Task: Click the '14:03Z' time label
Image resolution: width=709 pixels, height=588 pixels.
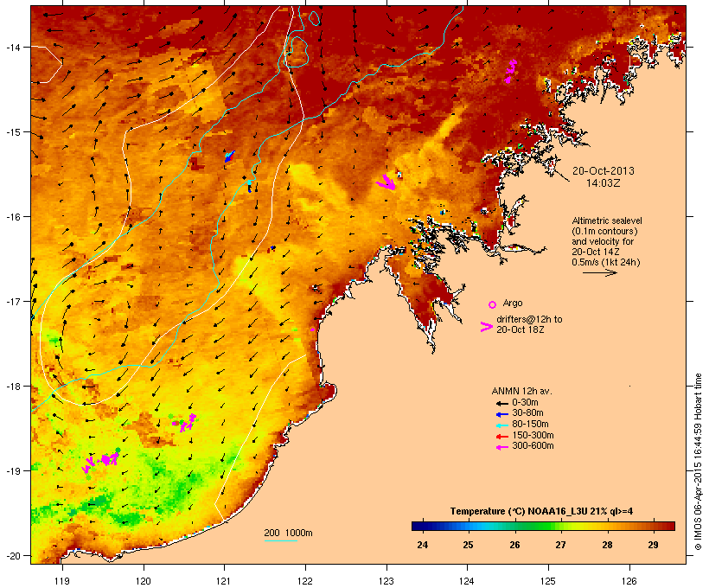Action: click(x=604, y=183)
